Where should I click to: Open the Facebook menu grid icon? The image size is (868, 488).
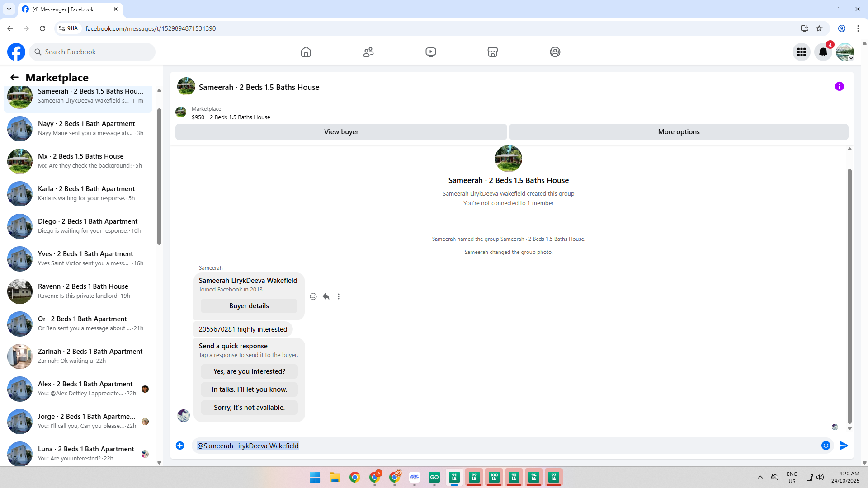pyautogui.click(x=802, y=52)
